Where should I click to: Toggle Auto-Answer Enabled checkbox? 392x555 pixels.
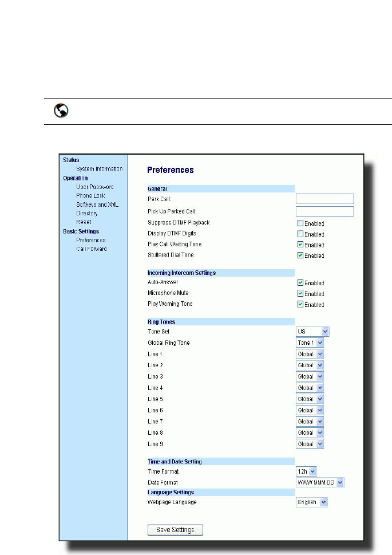[300, 282]
